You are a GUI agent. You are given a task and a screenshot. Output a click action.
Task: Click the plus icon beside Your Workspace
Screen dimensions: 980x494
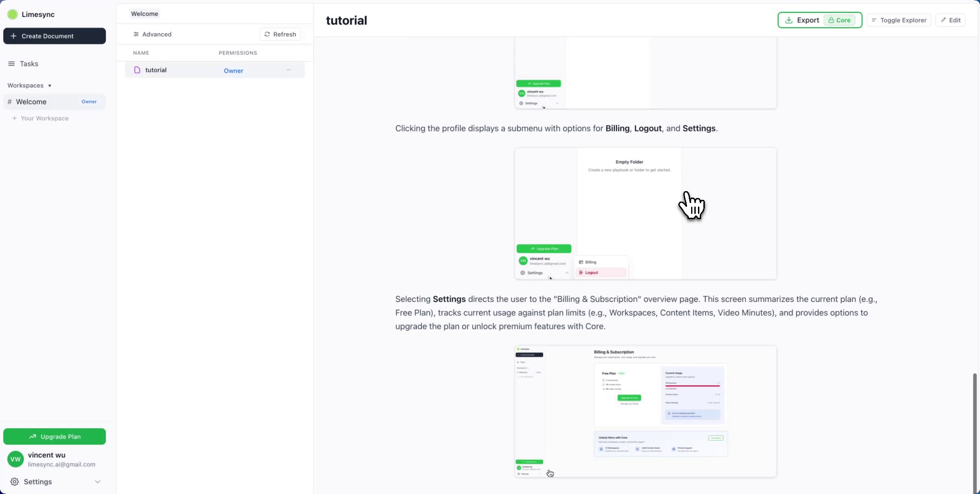pyautogui.click(x=15, y=118)
